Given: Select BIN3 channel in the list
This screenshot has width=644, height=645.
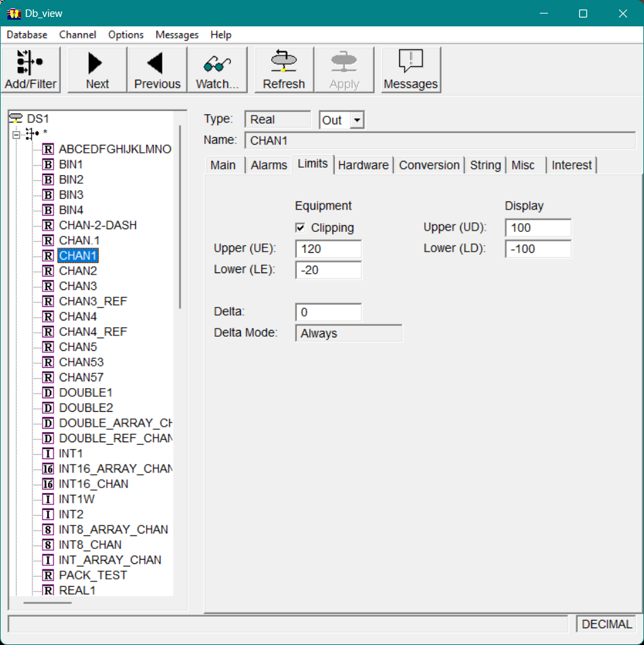Looking at the screenshot, I should [x=71, y=195].
